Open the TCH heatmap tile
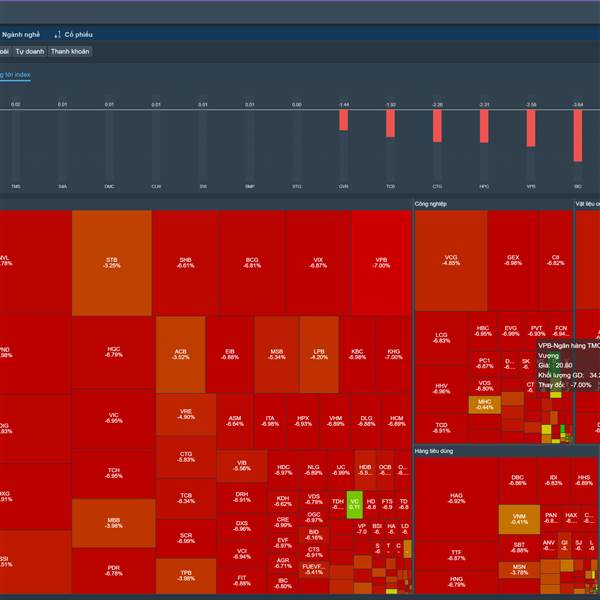 (113, 474)
